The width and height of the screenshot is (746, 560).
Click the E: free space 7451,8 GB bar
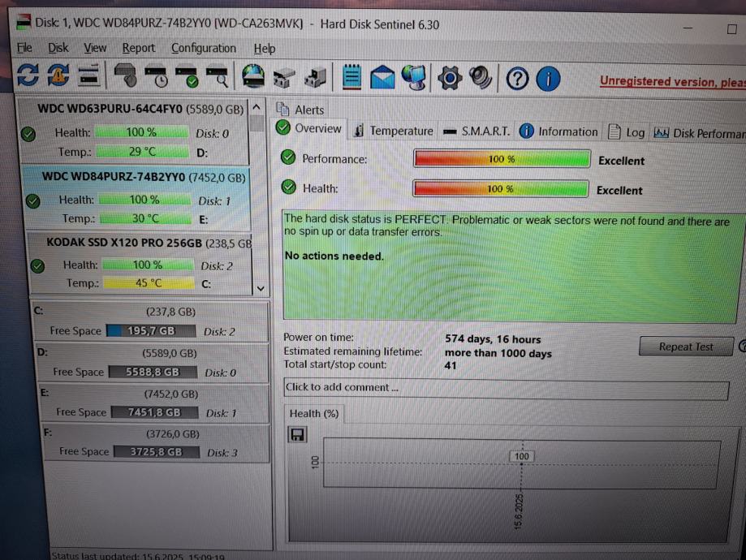(x=154, y=412)
